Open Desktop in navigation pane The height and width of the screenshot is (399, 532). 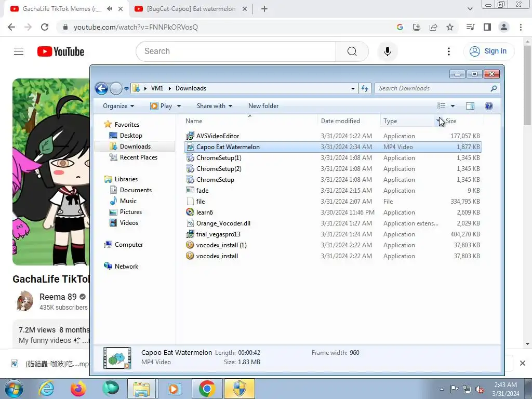(x=131, y=136)
